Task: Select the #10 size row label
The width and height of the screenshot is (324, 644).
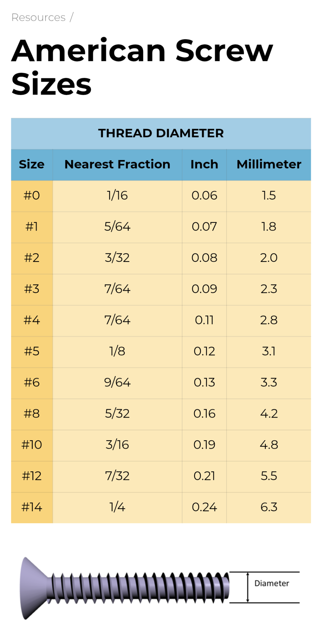Action: tap(32, 445)
